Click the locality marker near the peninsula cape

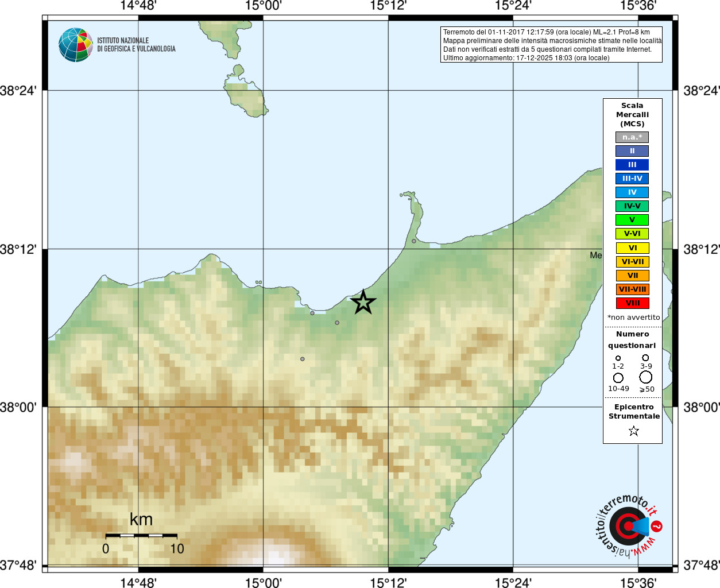point(414,241)
